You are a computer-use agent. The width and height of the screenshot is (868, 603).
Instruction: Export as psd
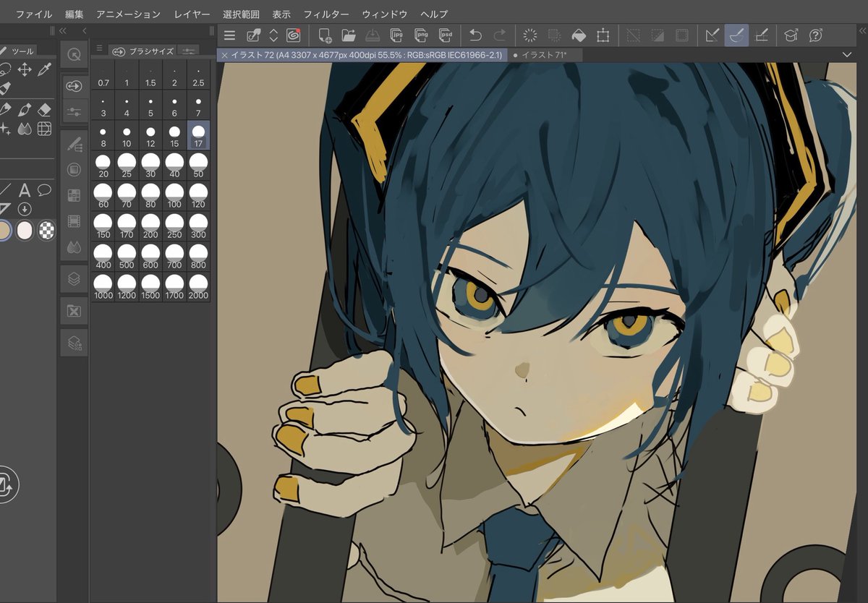(446, 35)
